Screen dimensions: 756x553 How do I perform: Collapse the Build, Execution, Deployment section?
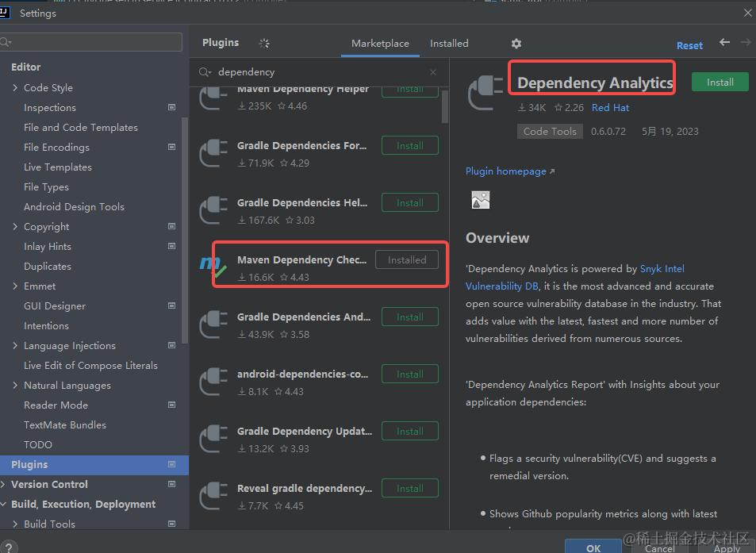pos(3,505)
